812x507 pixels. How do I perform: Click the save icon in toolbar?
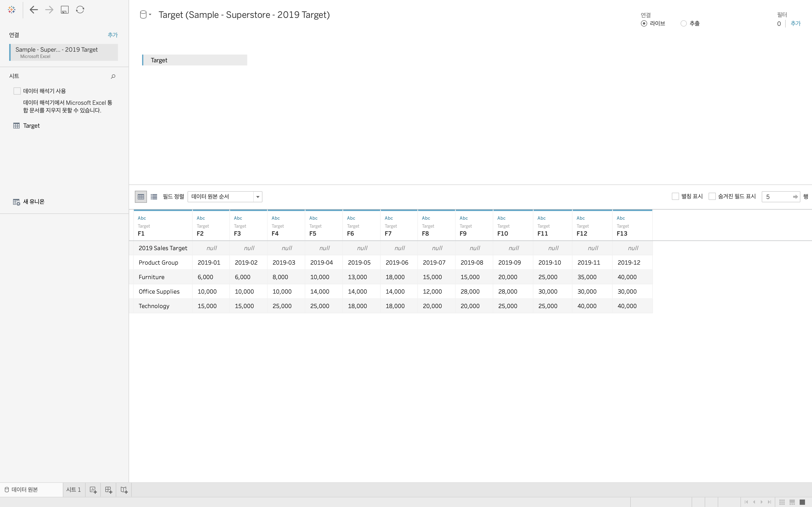[65, 10]
